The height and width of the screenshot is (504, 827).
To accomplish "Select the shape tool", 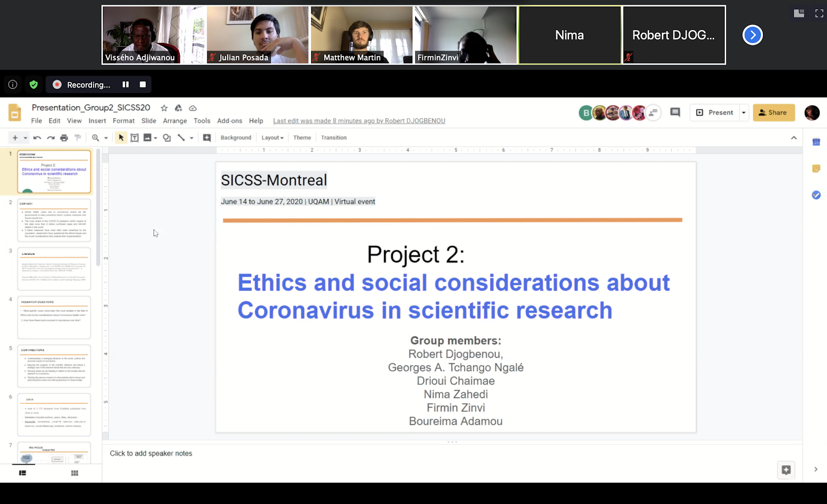I will coord(167,138).
